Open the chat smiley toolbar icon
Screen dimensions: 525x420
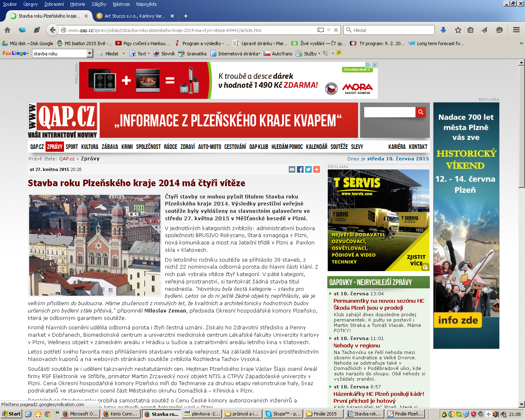[x=500, y=30]
